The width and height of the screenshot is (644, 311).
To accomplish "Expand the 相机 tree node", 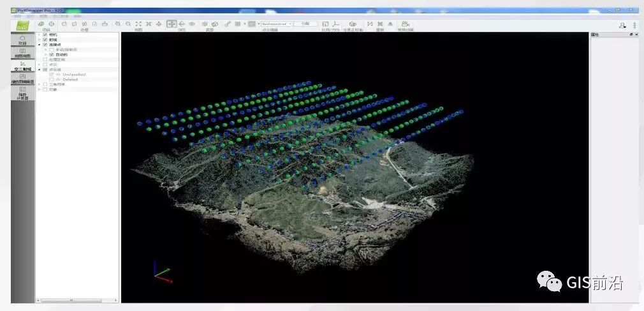I will [x=40, y=35].
